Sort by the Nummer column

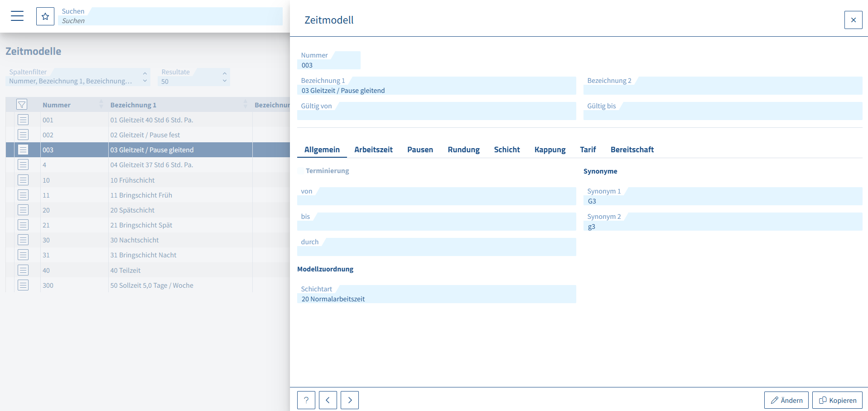tap(57, 105)
